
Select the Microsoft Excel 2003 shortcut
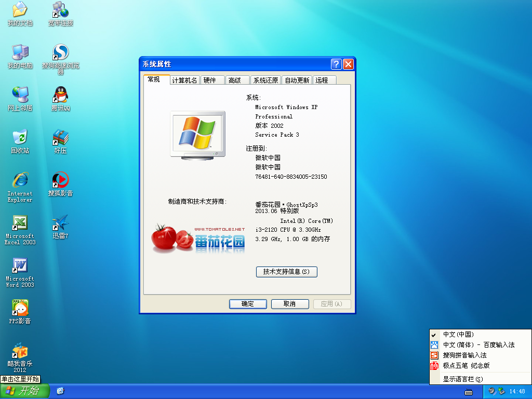[20, 230]
